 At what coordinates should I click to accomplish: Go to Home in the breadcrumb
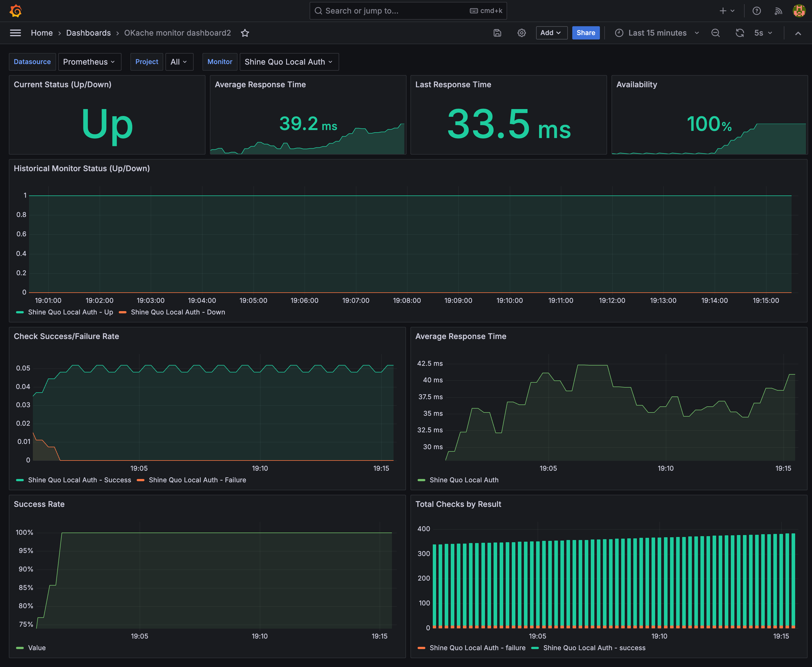point(41,33)
